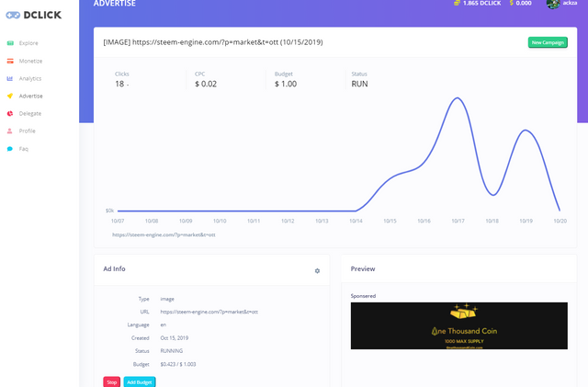Open the Explore menu item
This screenshot has width=588, height=387.
pos(28,43)
